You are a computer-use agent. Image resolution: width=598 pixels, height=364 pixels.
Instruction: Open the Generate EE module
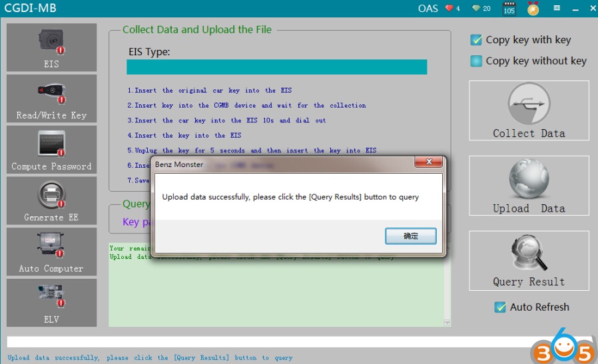click(x=51, y=200)
